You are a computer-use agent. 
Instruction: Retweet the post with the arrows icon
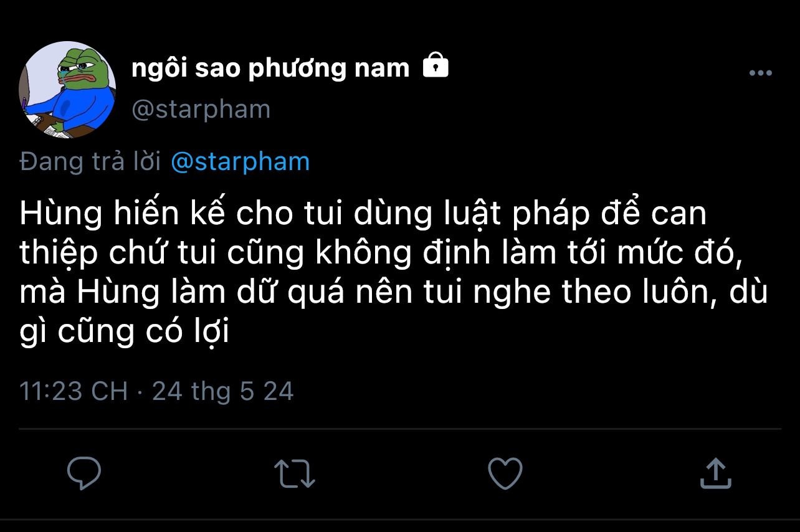point(295,474)
